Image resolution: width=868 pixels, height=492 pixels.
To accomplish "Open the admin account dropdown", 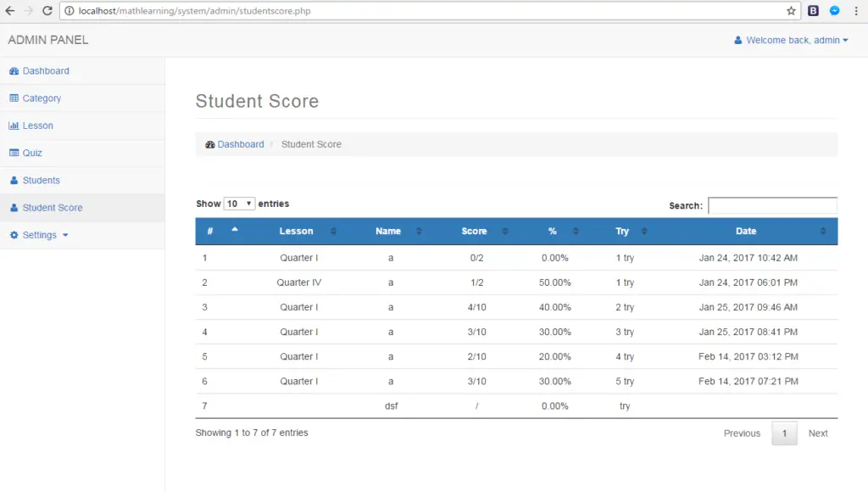I will pos(789,40).
